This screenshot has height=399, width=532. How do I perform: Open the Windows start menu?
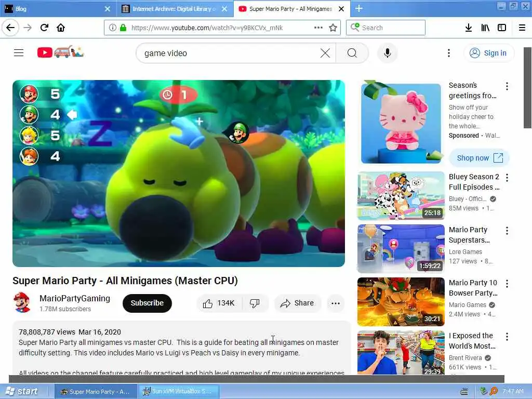click(x=22, y=391)
